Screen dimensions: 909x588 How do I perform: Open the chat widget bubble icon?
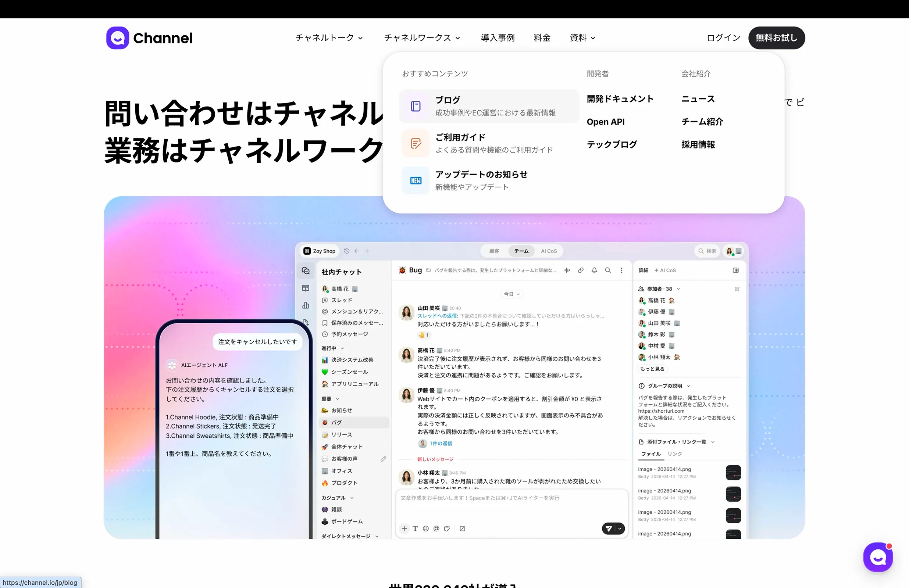pos(878,557)
